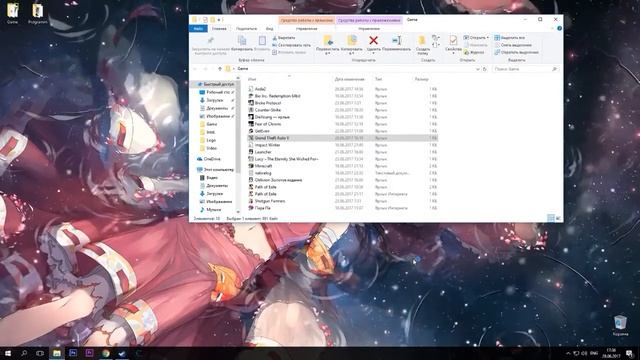Open Photoshop from the taskbar
This screenshot has height=360, width=640.
(x=73, y=353)
